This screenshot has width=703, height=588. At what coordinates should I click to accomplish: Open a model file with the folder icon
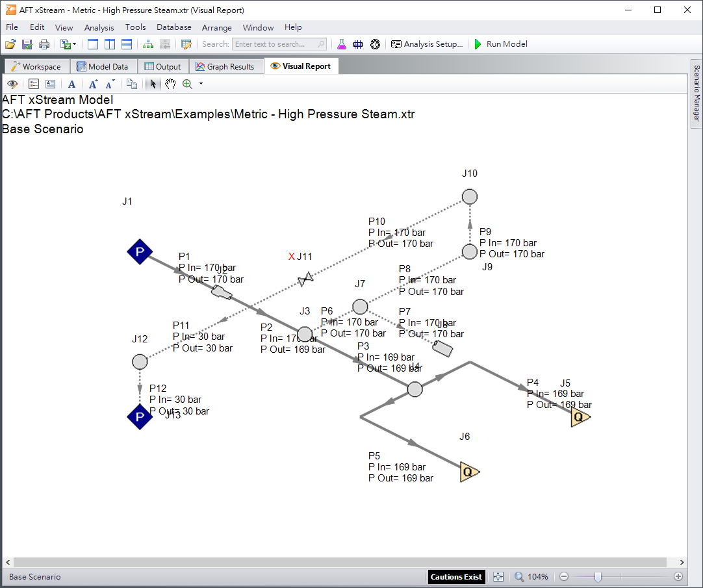10,44
